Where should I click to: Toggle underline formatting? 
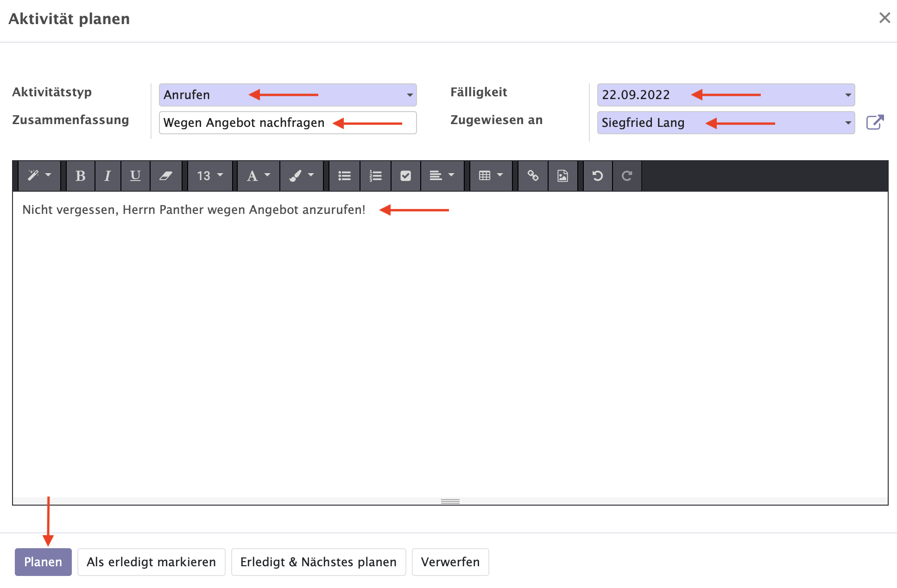coord(135,176)
